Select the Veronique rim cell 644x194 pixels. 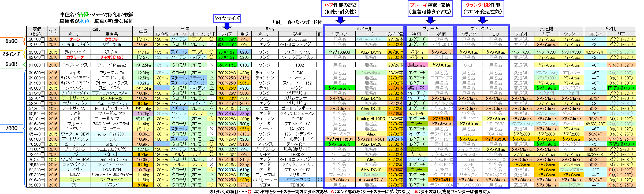(371, 73)
